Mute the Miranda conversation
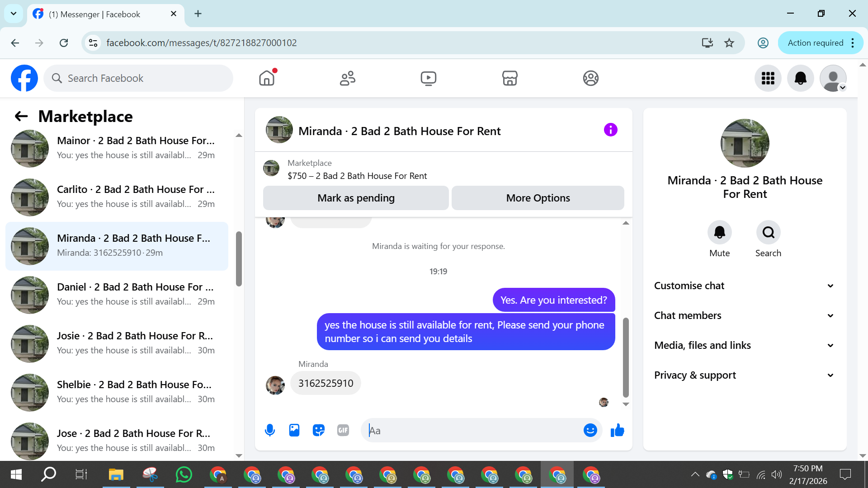The width and height of the screenshot is (868, 488). pyautogui.click(x=719, y=232)
